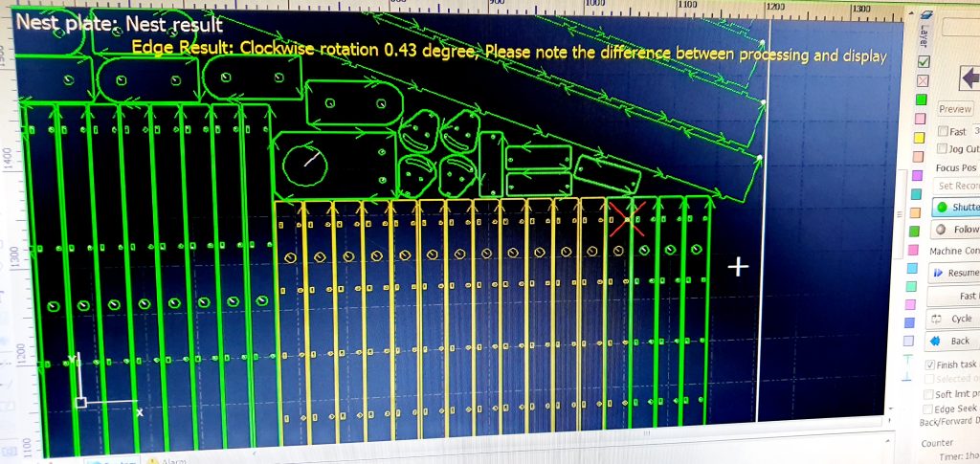Image resolution: width=980 pixels, height=464 pixels.
Task: Click the Preview button
Action: [x=954, y=109]
